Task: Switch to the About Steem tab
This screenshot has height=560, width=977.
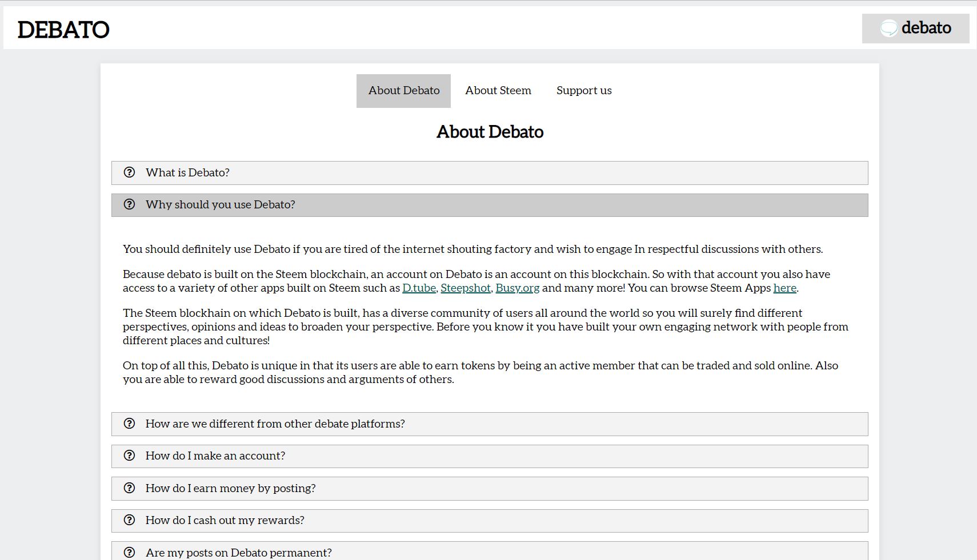Action: click(x=498, y=91)
